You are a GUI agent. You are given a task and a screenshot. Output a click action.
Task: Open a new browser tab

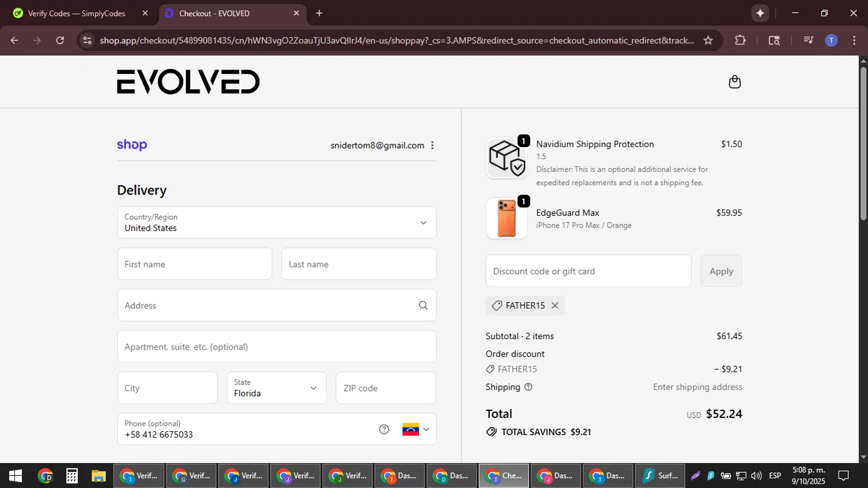(319, 13)
